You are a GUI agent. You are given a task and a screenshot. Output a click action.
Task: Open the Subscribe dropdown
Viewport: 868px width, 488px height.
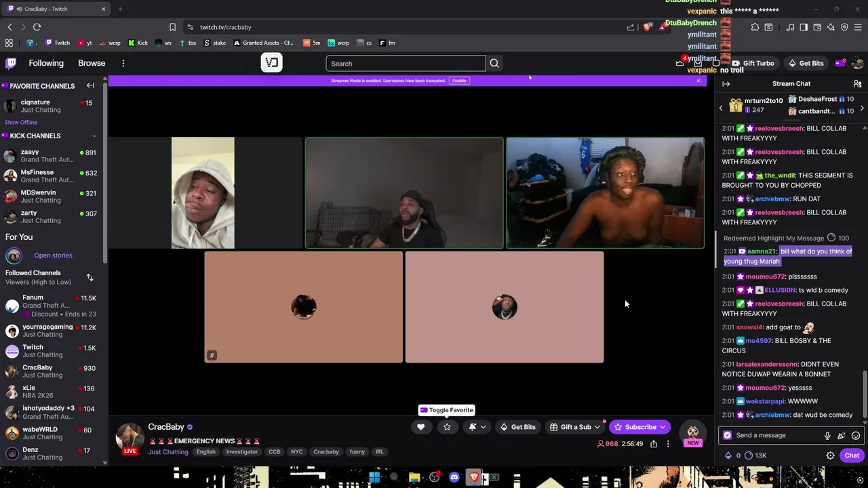coord(639,427)
